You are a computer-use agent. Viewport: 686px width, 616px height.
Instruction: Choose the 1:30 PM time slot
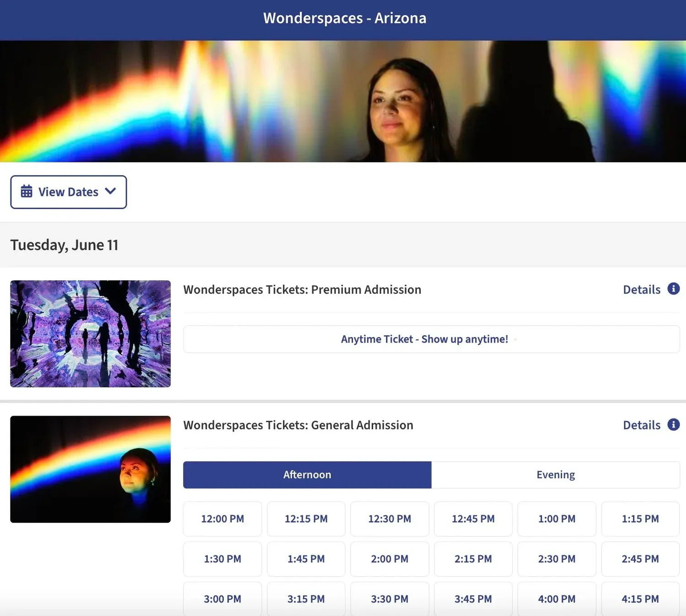[222, 559]
